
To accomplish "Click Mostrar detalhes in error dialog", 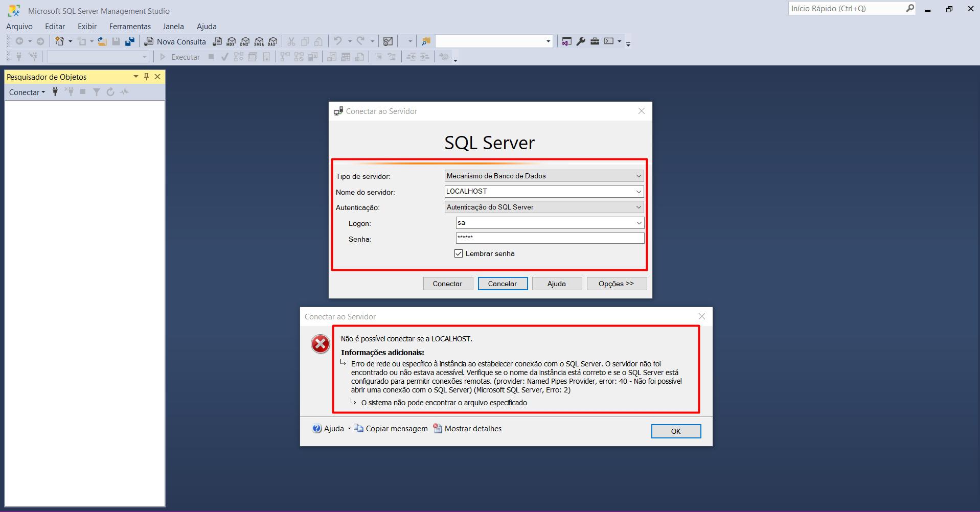I will pos(467,429).
